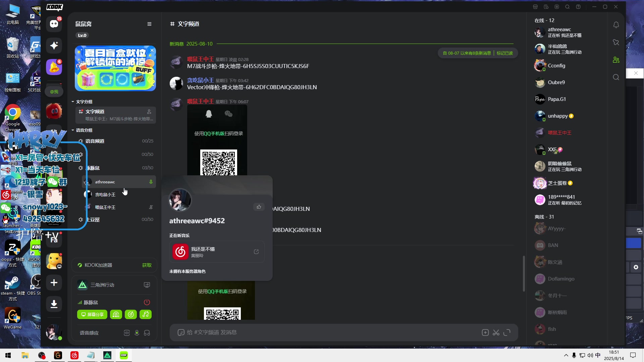Toggle headphone deafen in voice controls

147,333
